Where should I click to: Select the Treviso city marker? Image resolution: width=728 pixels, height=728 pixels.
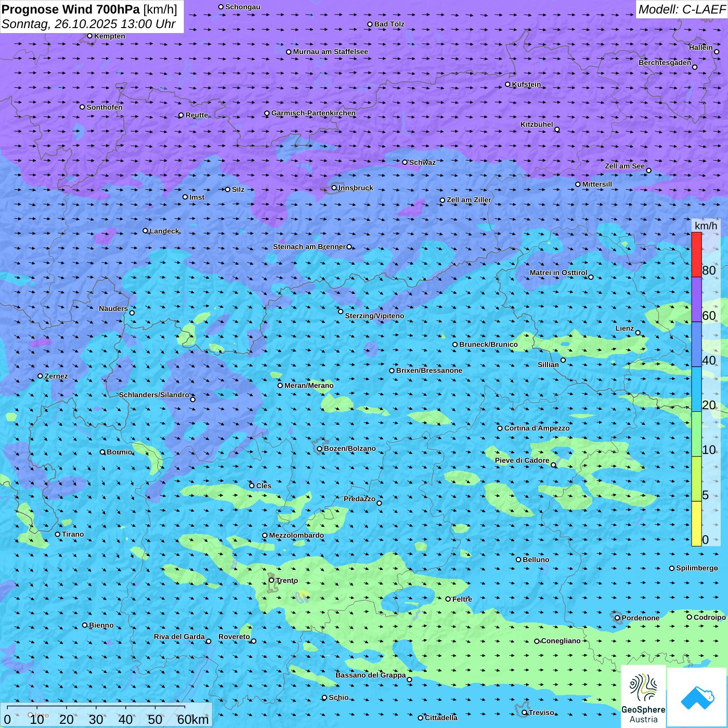tap(525, 712)
